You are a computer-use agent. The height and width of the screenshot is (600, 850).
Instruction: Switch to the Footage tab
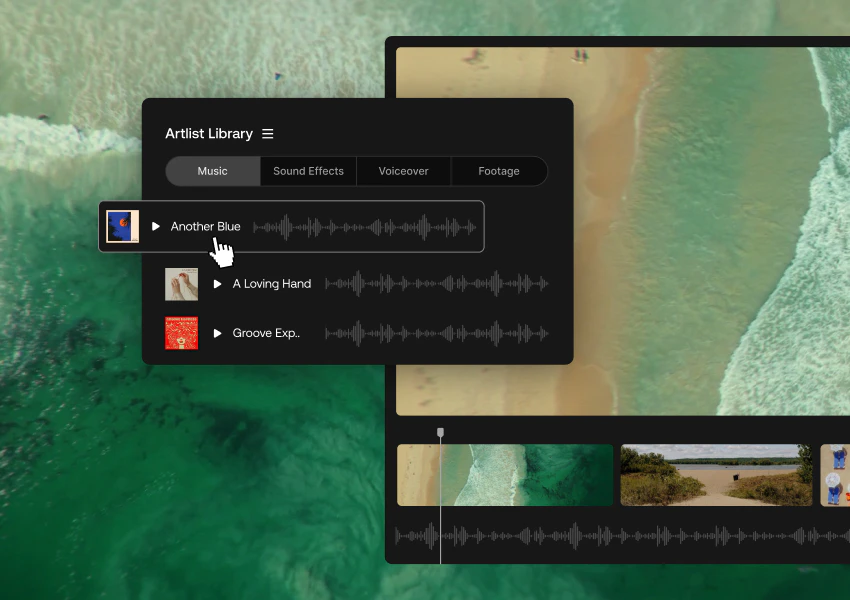(499, 171)
